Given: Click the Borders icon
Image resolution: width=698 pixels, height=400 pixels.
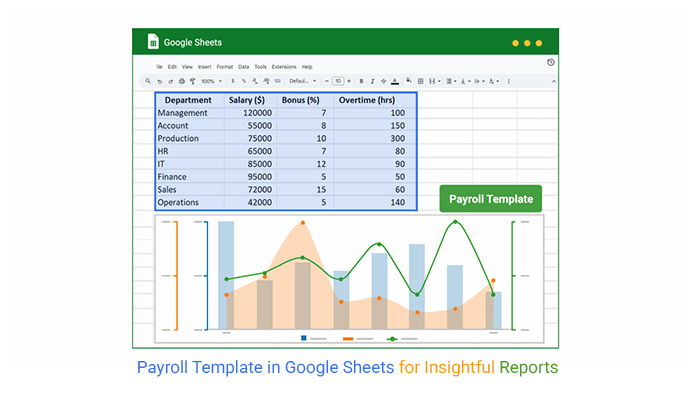Looking at the screenshot, I should coord(421,81).
